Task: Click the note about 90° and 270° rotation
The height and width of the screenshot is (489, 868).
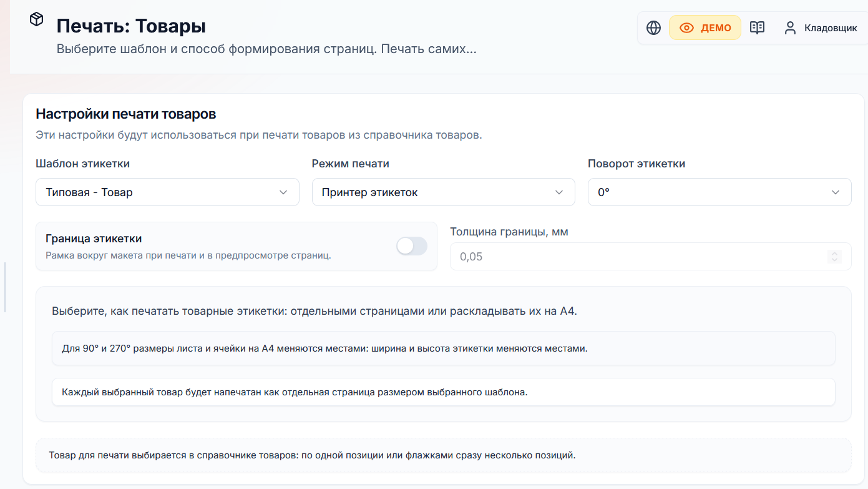Action: point(443,348)
